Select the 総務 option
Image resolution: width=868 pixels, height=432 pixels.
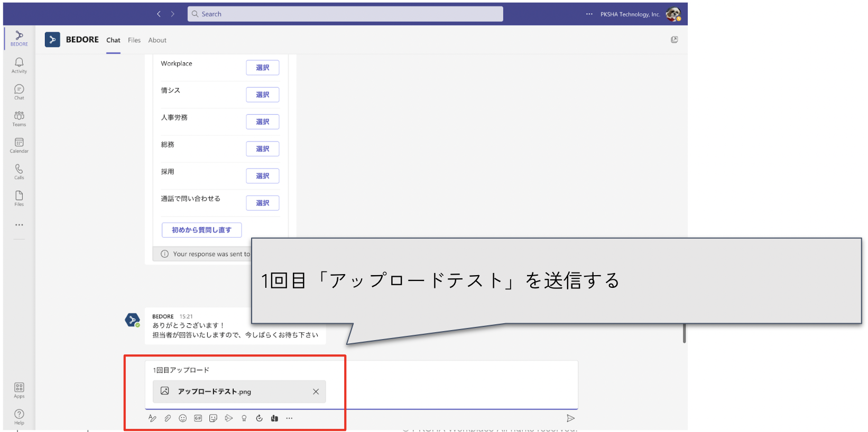(262, 149)
